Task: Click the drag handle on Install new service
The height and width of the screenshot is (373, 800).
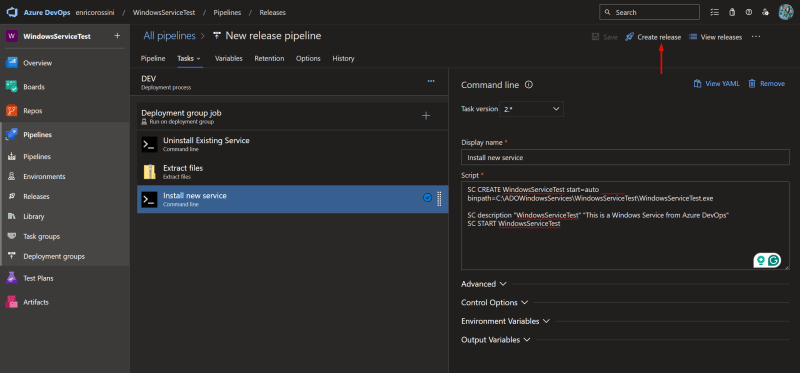Action: [439, 198]
